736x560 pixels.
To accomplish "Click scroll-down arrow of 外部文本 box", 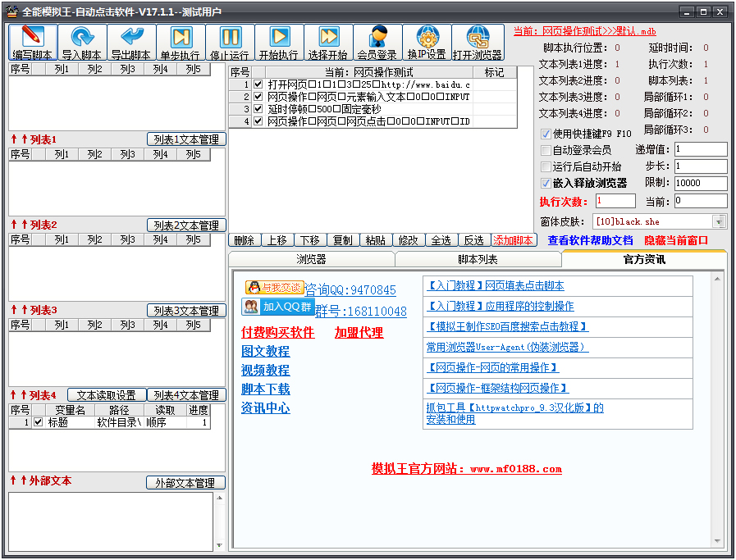I will pos(219,545).
